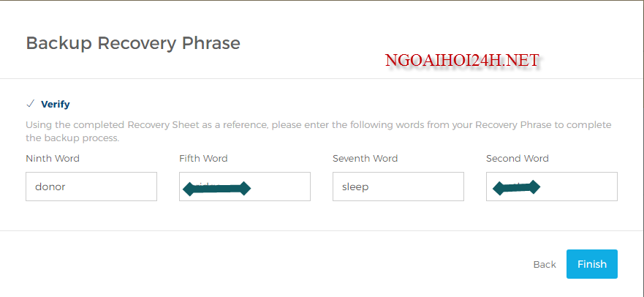Click the Verify step label
The width and height of the screenshot is (644, 297).
(56, 105)
